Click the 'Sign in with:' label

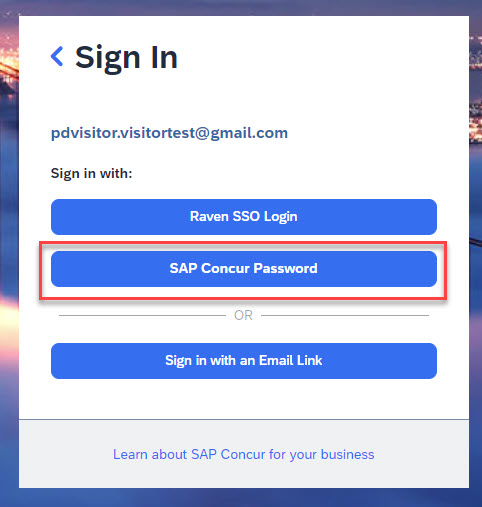(91, 173)
